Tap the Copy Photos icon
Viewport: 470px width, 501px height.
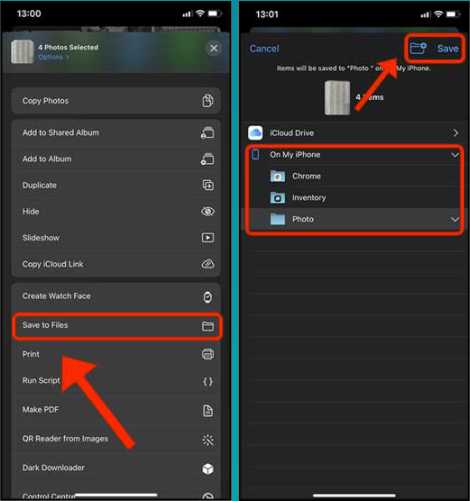tap(208, 100)
